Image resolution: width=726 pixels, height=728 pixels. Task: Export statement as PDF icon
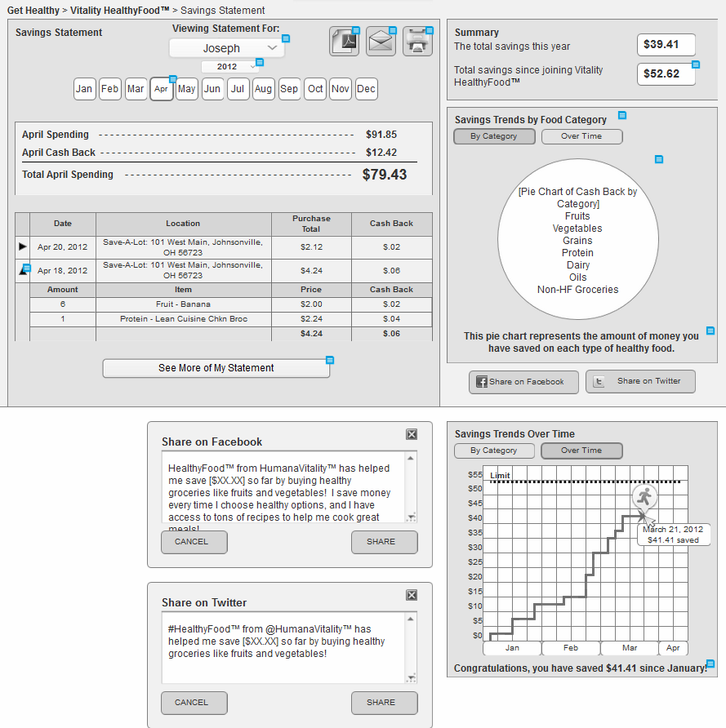pyautogui.click(x=344, y=42)
